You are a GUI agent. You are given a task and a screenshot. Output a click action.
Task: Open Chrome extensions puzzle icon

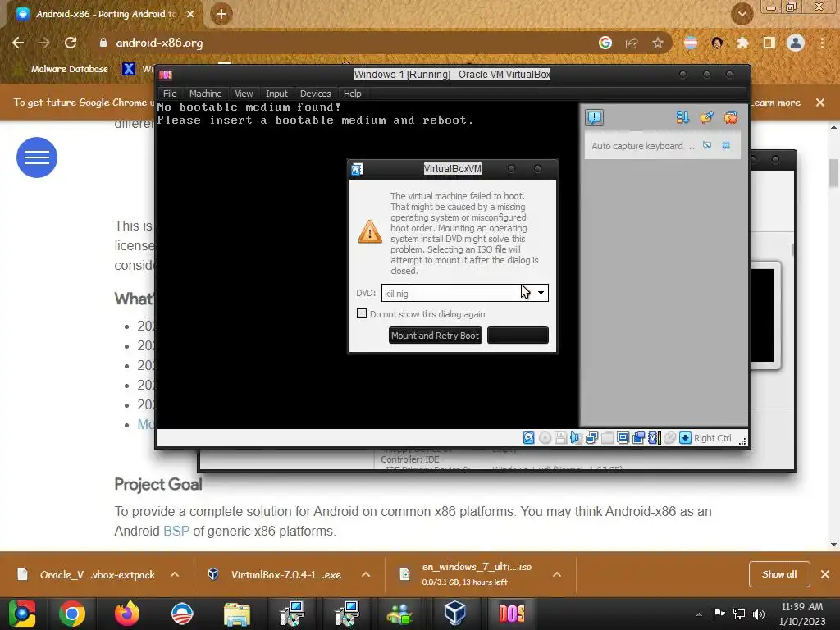[x=742, y=43]
